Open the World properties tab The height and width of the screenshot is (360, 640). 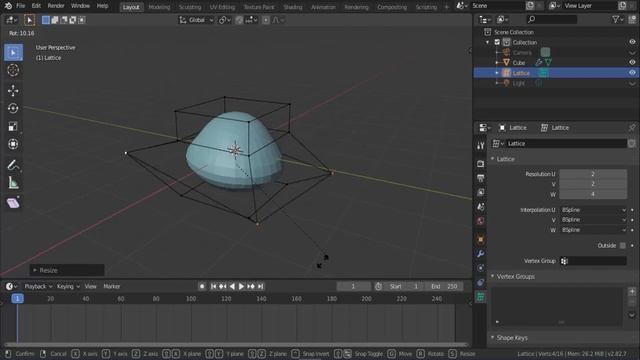coord(480,221)
